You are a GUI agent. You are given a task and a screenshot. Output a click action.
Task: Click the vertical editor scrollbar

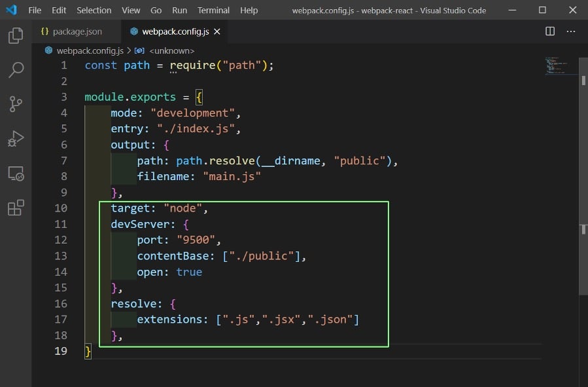click(583, 176)
